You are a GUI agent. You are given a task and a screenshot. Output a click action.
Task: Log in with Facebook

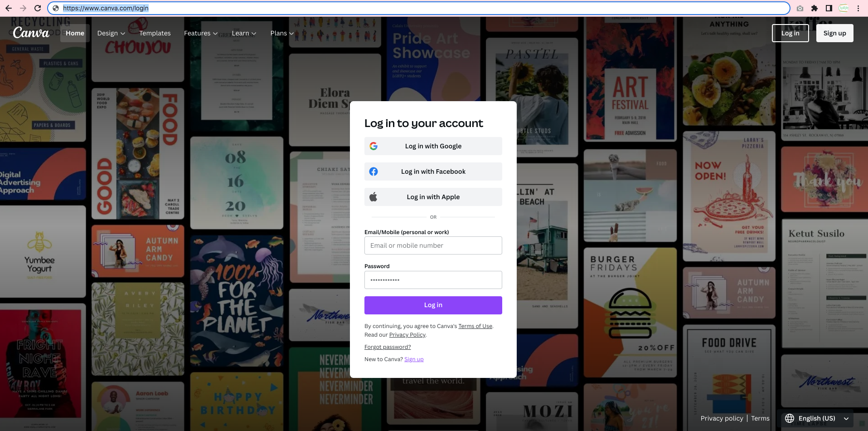pyautogui.click(x=433, y=171)
